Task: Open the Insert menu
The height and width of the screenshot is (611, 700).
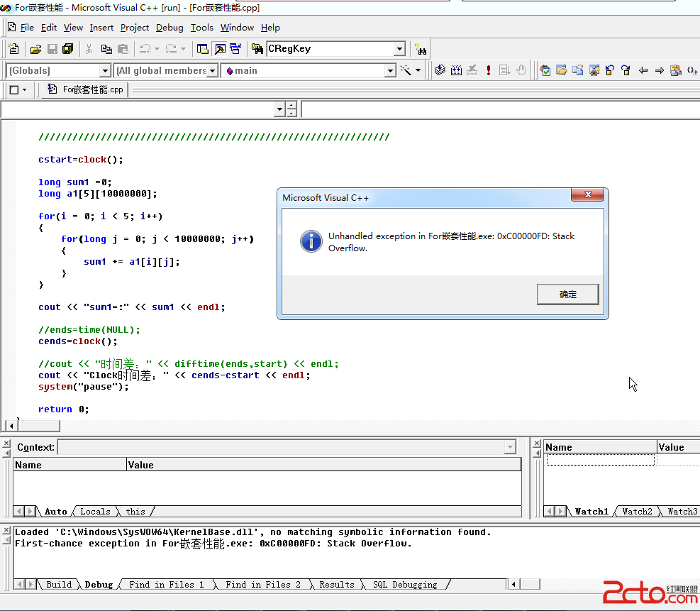Action: [x=101, y=28]
